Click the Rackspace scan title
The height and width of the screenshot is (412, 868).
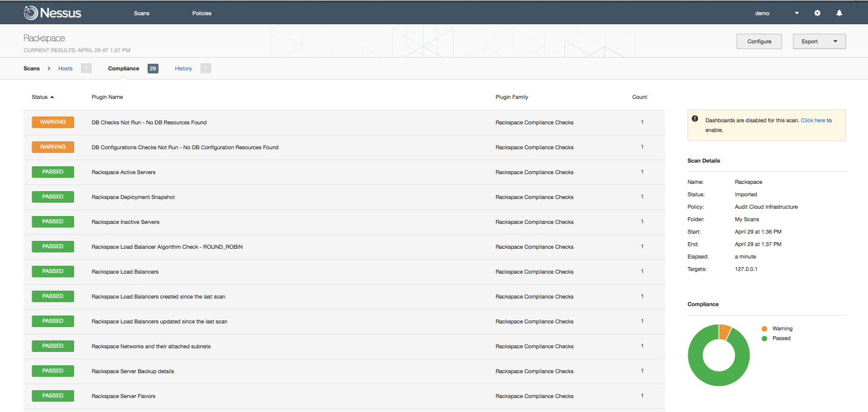pyautogui.click(x=44, y=38)
